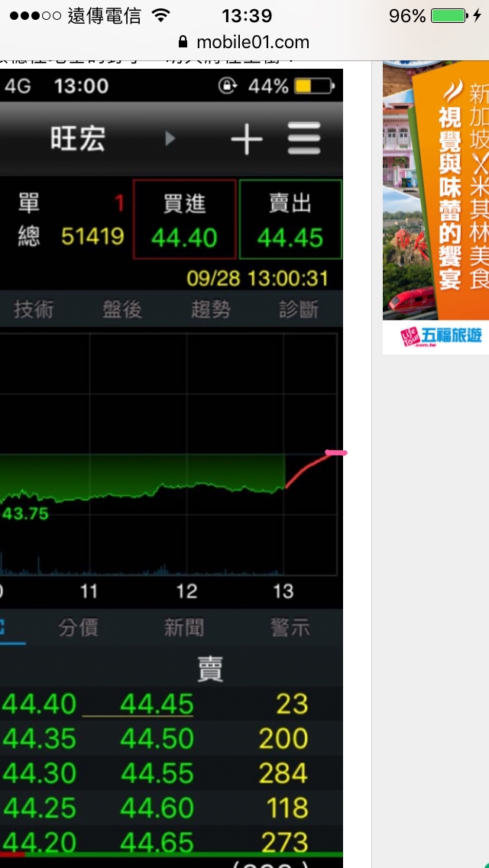The image size is (489, 868).
Task: Open the three-line hamburger menu
Action: point(304,138)
